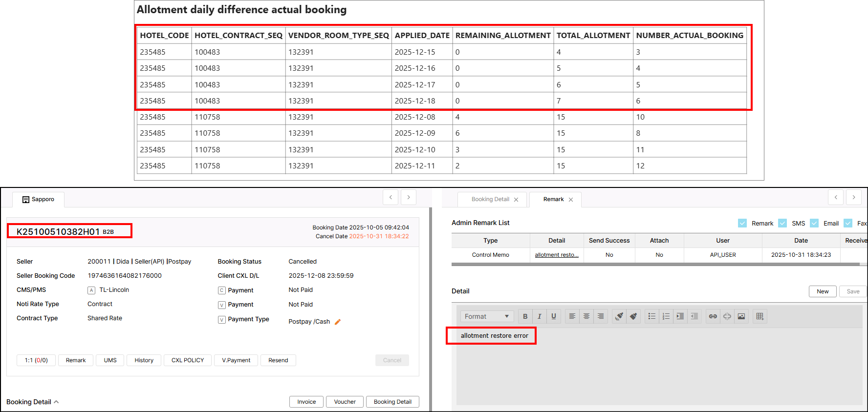The width and height of the screenshot is (868, 412).
Task: Open the CXL POLICY button
Action: (187, 360)
